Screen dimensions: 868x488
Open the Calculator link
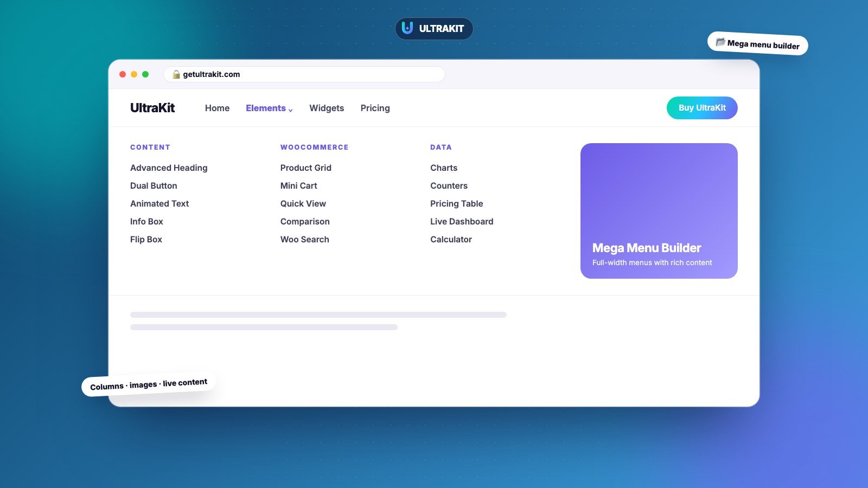pos(451,239)
